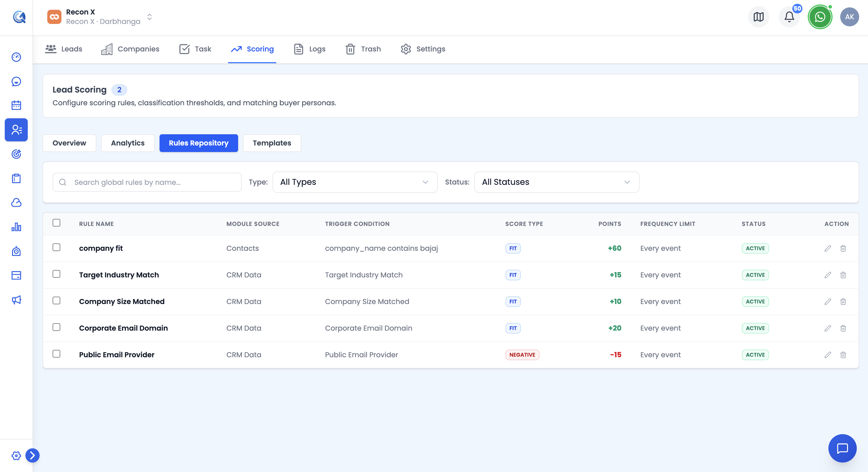Image resolution: width=868 pixels, height=472 pixels.
Task: Select the Rules Repository button
Action: 199,143
